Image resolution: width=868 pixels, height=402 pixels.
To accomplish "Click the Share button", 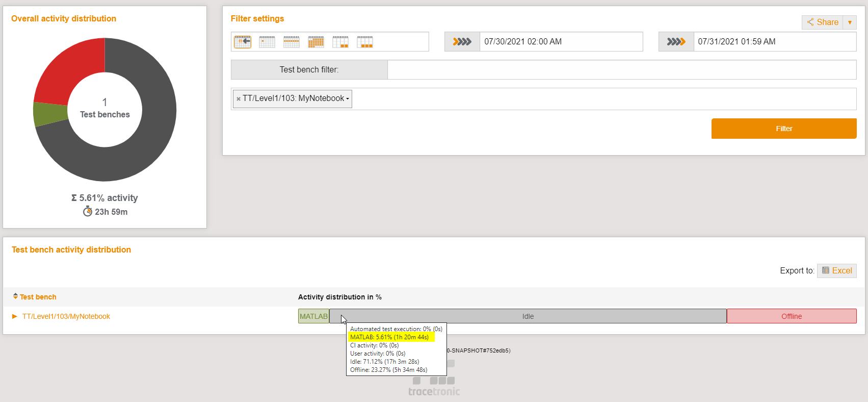I will [823, 22].
